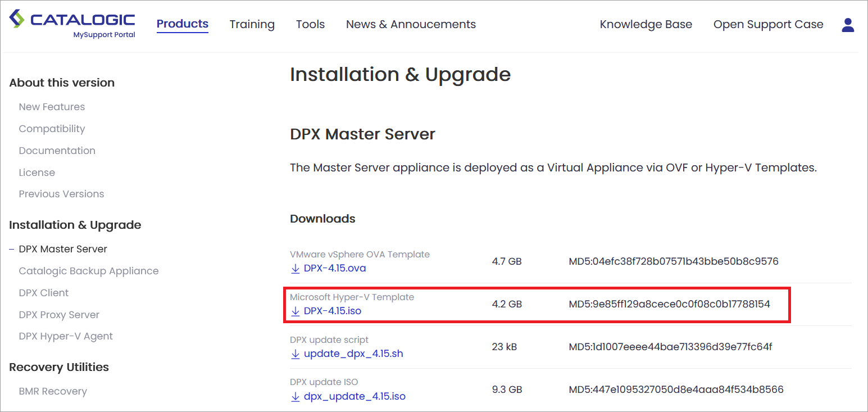Click Open Support Case link
Screen dimensions: 868x412
768,25
